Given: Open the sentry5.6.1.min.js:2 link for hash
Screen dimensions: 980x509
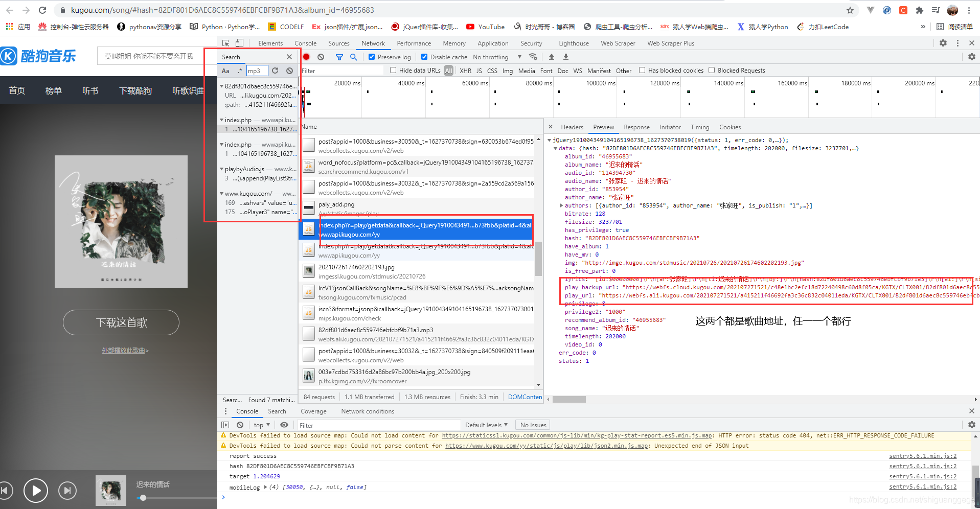Looking at the screenshot, I should click(923, 466).
